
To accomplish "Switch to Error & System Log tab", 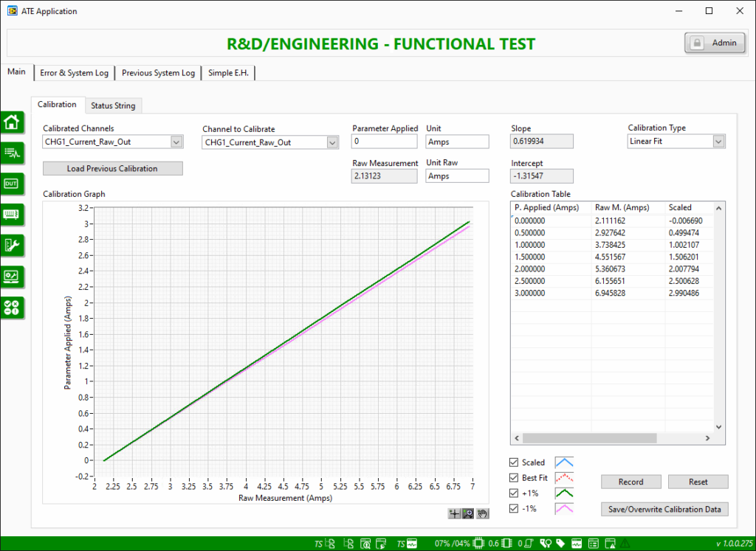I will (x=75, y=73).
